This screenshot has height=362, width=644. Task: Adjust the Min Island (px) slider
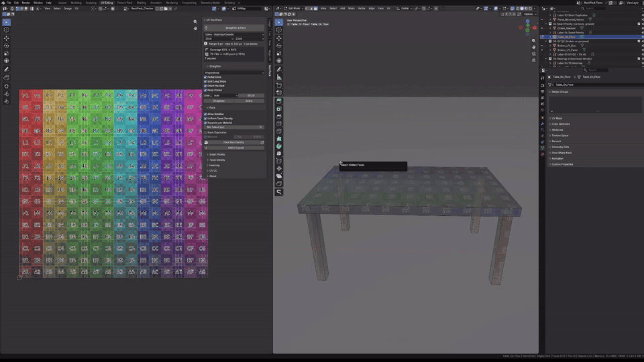[x=234, y=127]
